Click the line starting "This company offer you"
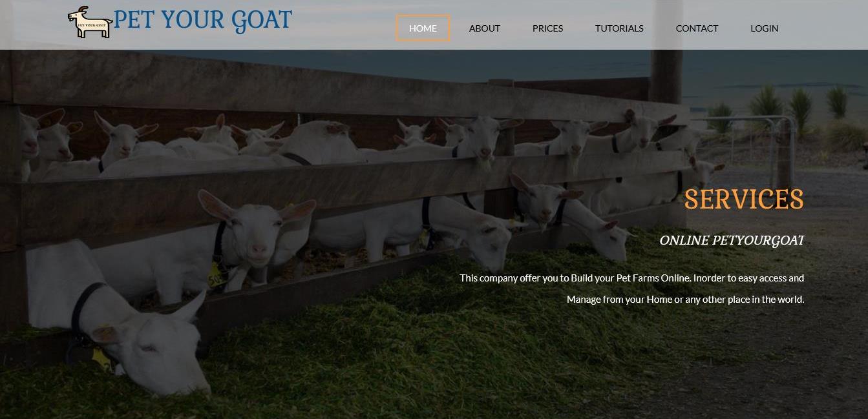This screenshot has height=419, width=868. (x=631, y=278)
